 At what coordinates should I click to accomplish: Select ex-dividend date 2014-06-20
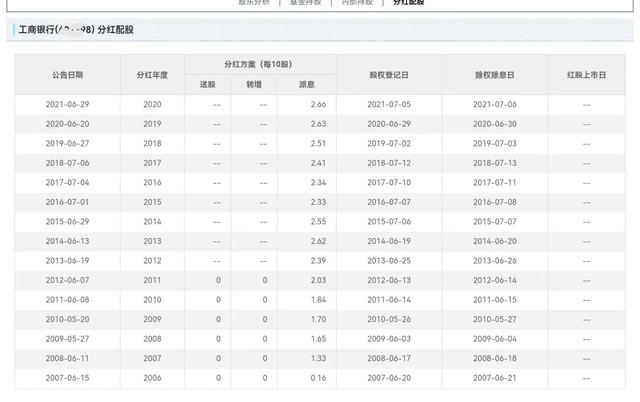(x=495, y=241)
